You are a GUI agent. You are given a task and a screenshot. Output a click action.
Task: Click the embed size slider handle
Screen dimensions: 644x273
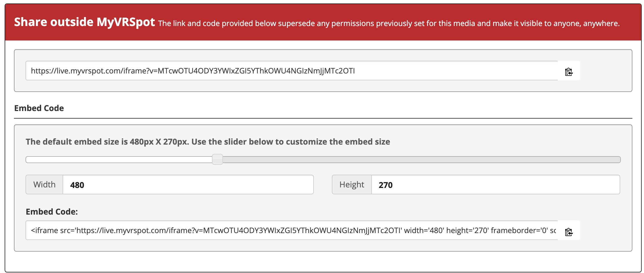point(217,159)
